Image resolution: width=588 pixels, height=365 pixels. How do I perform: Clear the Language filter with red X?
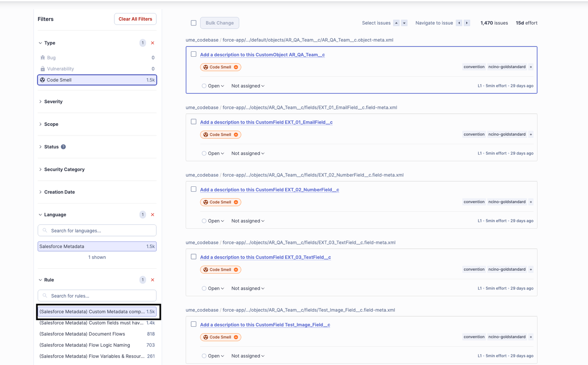[x=153, y=215]
